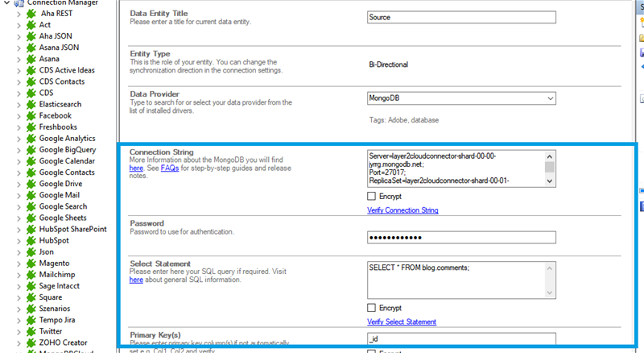Select the Google Calendar connection
Image resolution: width=644 pixels, height=353 pixels.
click(67, 161)
